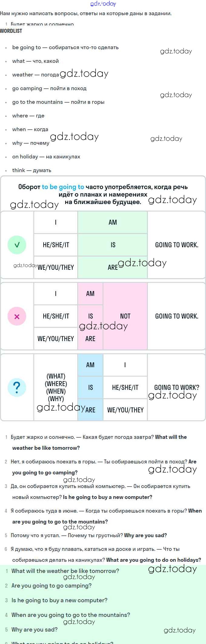This screenshot has height=644, width=206.
Task: Click wordlist entry 'go camping — пойти в поход'
Action: point(49,88)
